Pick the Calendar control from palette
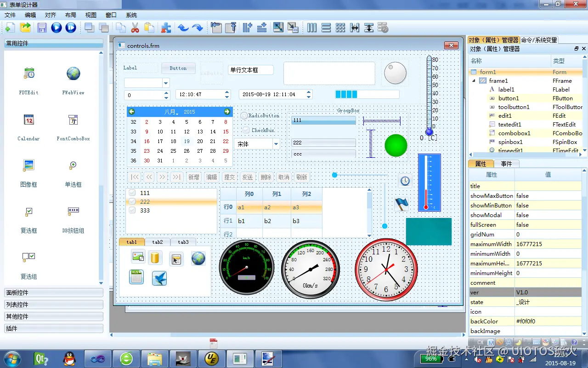This screenshot has width=588, height=368. tap(28, 120)
